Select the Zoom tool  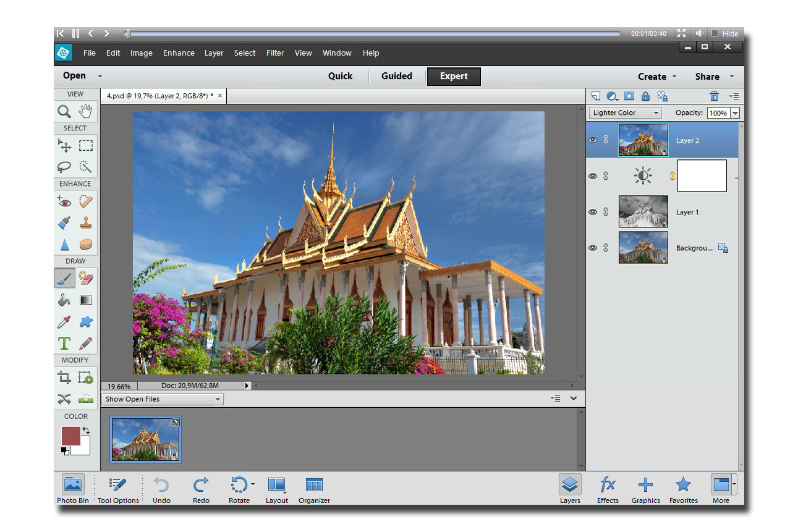[x=64, y=111]
